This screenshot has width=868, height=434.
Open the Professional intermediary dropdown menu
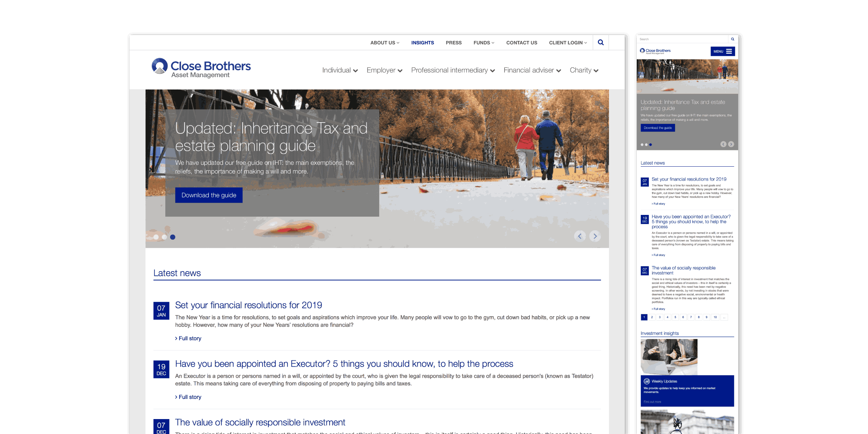(x=453, y=70)
